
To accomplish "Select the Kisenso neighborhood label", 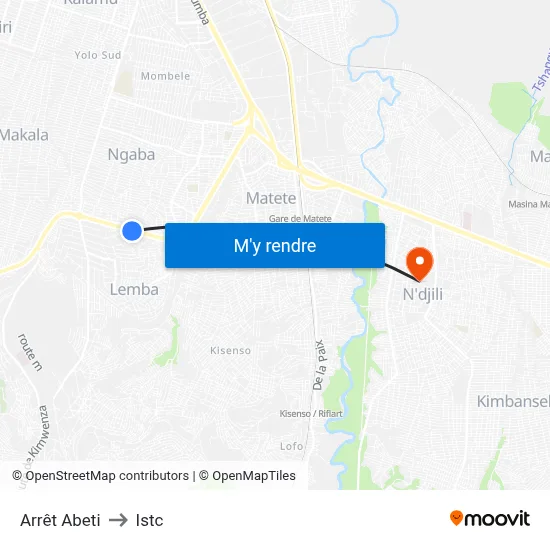I will click(x=230, y=350).
